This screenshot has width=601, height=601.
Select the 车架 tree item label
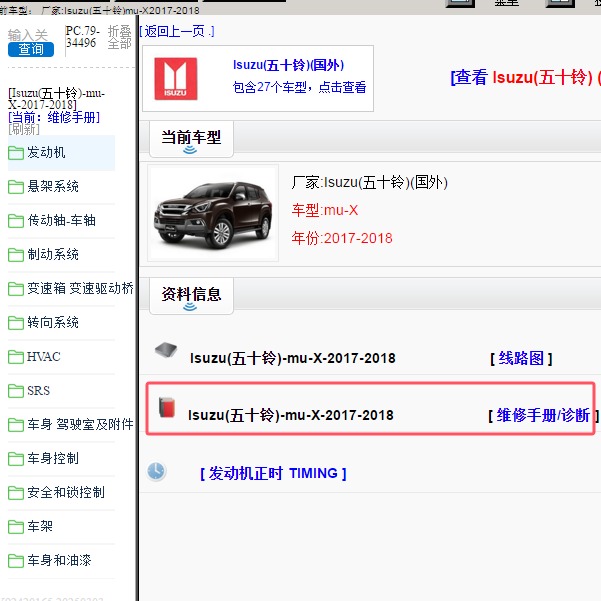click(40, 526)
